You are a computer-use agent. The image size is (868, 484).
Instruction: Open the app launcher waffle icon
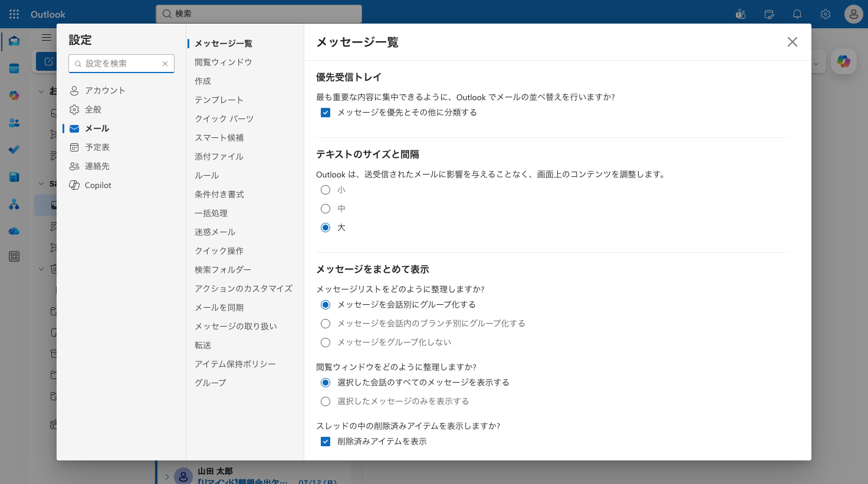[x=14, y=14]
